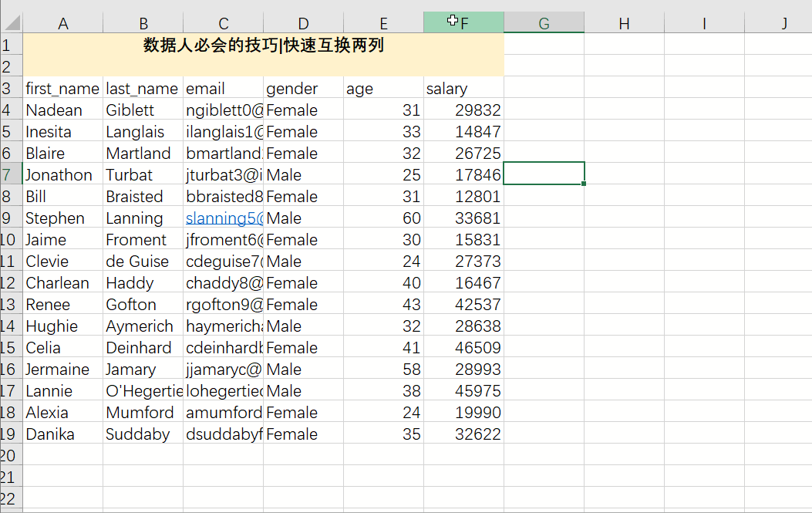This screenshot has width=812, height=513.
Task: Select the cell containing Langlais
Action: click(143, 132)
